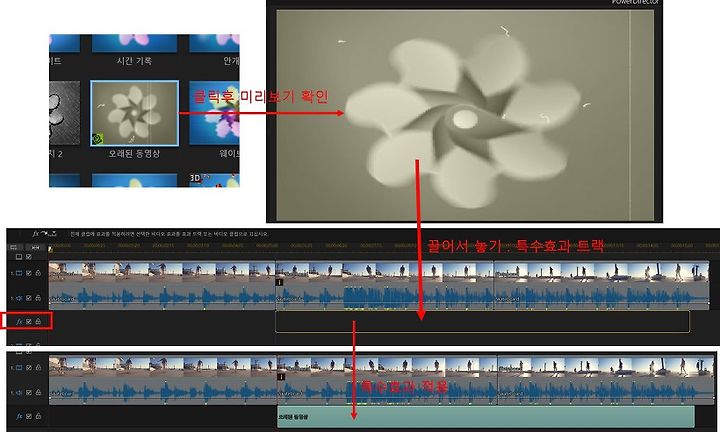Click video track icon in timeline with applied effect
This screenshot has width=720, height=432.
[19, 368]
